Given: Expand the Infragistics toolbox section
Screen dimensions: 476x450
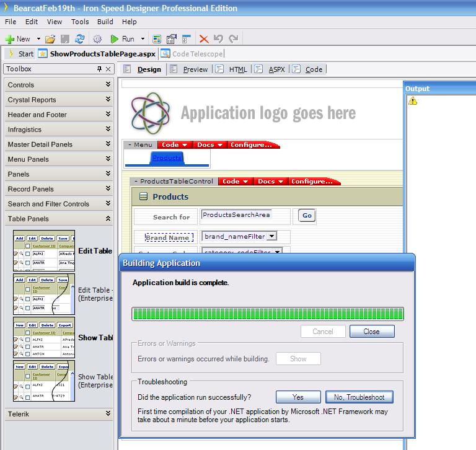Looking at the screenshot, I should [x=59, y=130].
